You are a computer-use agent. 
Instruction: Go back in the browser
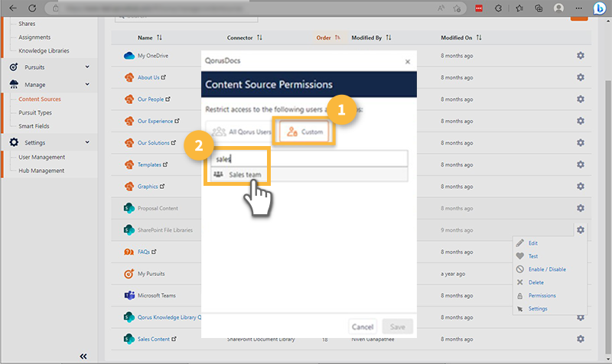[x=13, y=8]
